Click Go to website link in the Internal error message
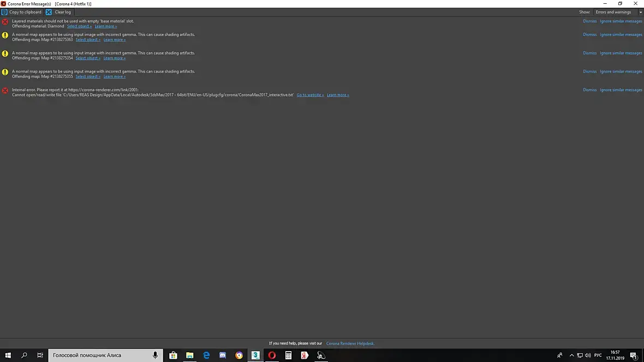Screen dimensions: 644x362 (x=310, y=95)
